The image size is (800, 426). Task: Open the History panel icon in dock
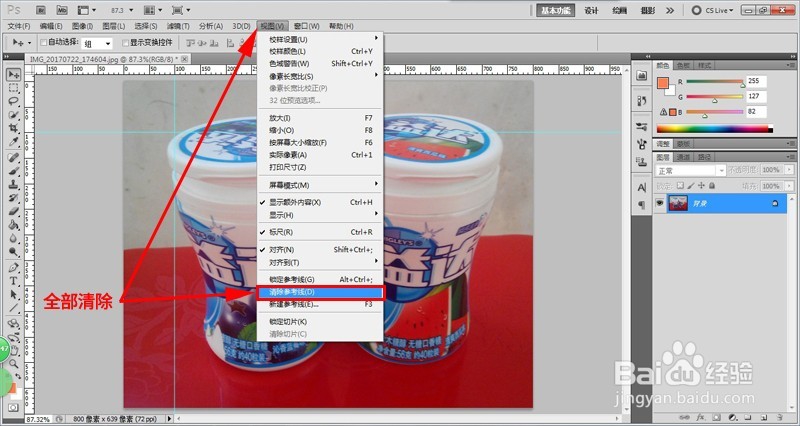tap(642, 101)
